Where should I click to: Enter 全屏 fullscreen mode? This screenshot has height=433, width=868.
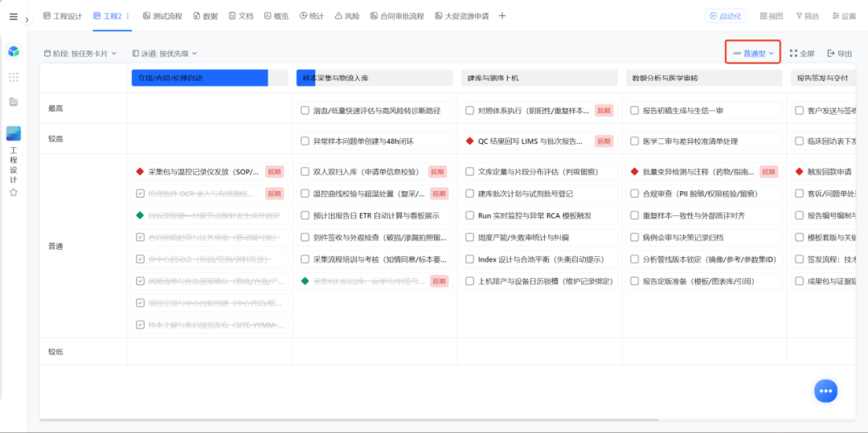point(801,54)
